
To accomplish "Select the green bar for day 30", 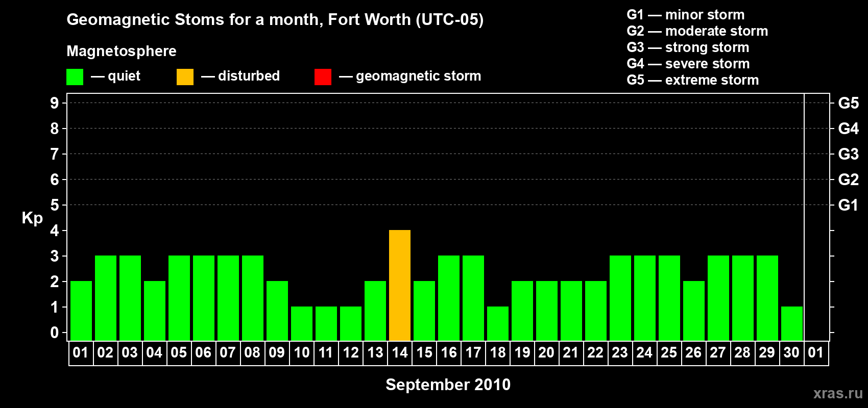I will pyautogui.click(x=792, y=323).
